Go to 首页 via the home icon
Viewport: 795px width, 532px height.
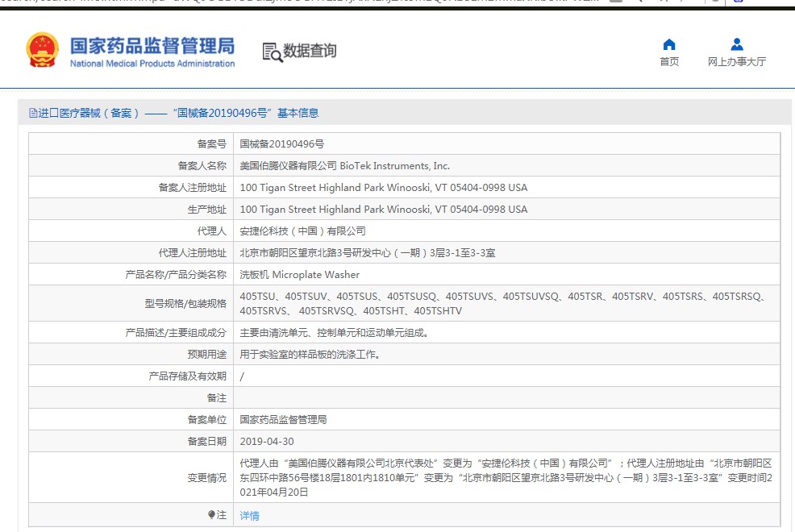tap(669, 44)
